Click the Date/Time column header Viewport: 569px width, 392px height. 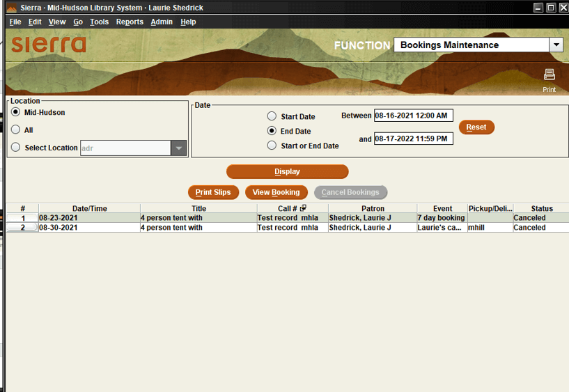[x=90, y=208]
